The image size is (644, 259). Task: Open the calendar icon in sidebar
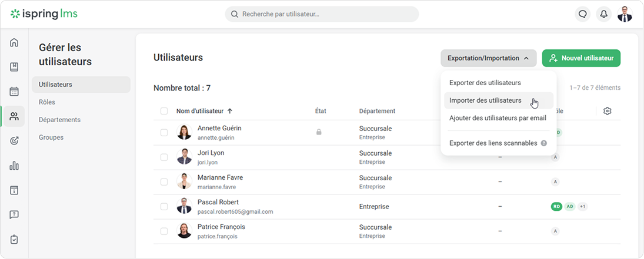14,92
